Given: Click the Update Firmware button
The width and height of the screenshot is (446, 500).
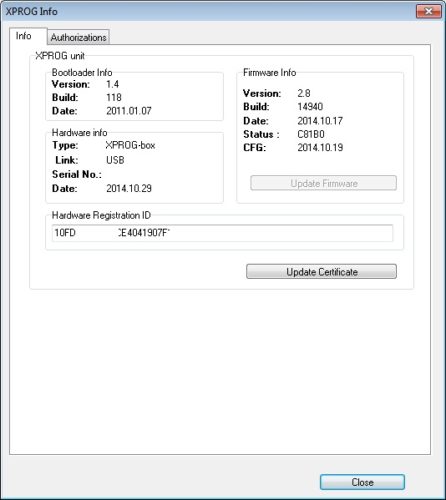Looking at the screenshot, I should pos(323,183).
